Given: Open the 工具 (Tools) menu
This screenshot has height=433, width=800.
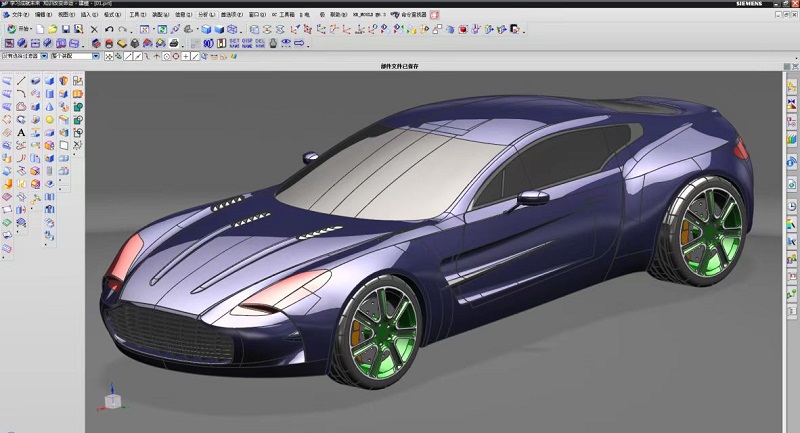Looking at the screenshot, I should click(138, 15).
